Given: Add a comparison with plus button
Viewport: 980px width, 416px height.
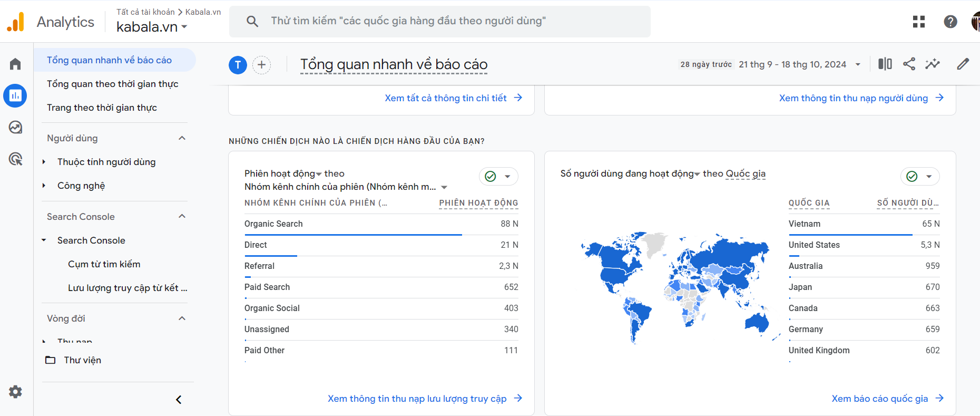Looking at the screenshot, I should coord(262,65).
